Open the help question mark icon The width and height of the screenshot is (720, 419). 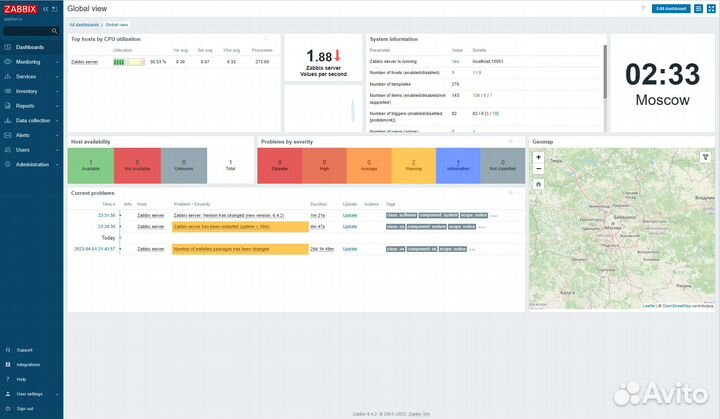coord(643,8)
